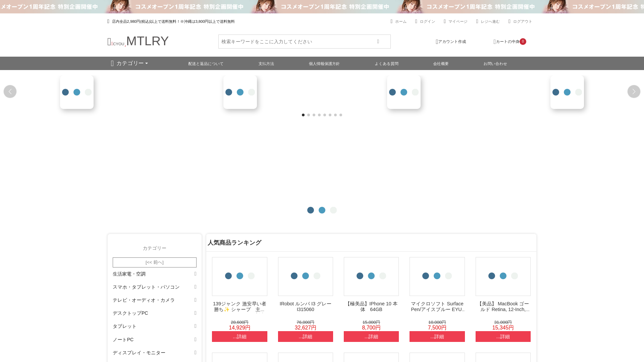Open the MTLRY logo home link
Image resolution: width=644 pixels, height=362 pixels.
click(138, 41)
